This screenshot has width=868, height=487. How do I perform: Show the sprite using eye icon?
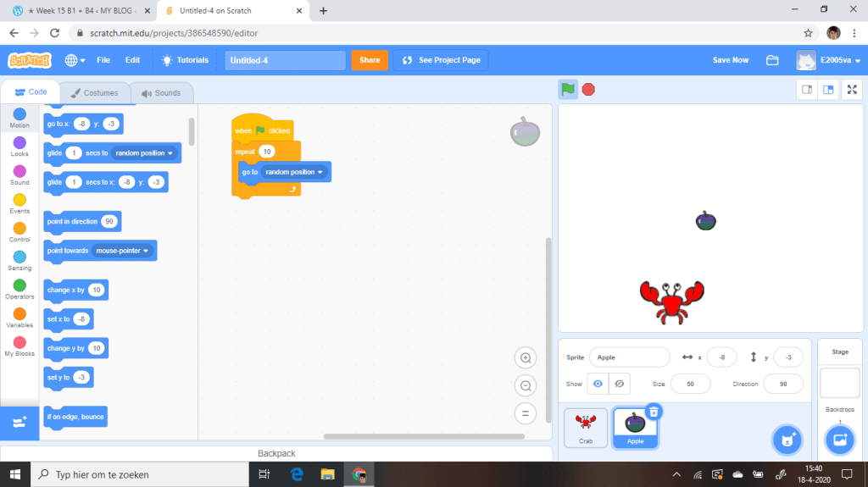coord(598,384)
